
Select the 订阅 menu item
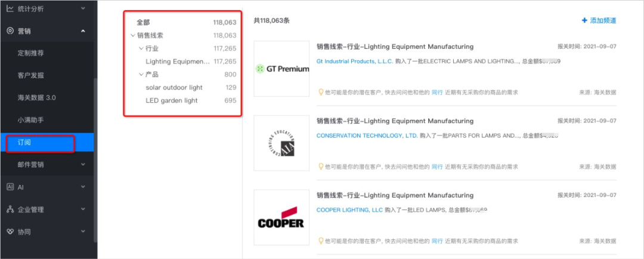pos(47,143)
